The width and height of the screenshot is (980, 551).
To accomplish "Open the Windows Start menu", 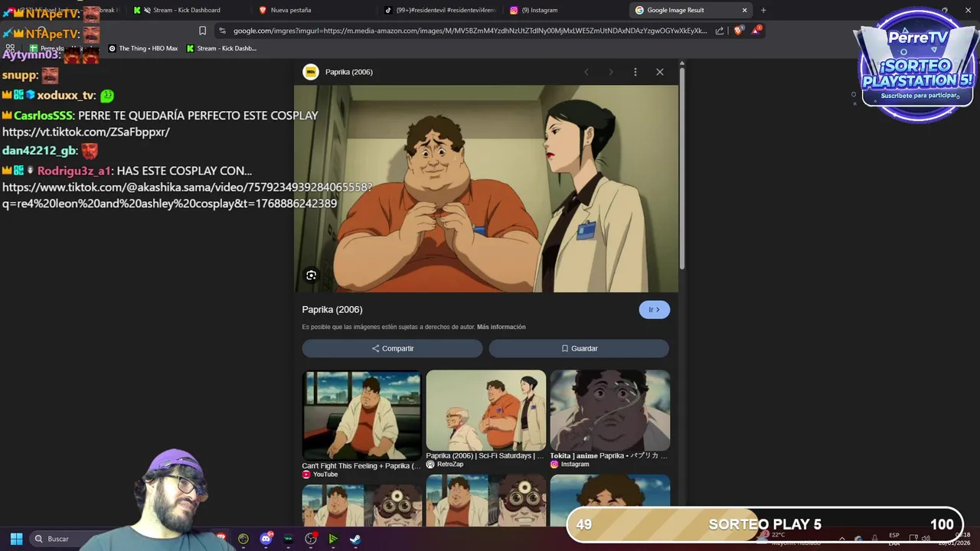I will click(x=16, y=539).
